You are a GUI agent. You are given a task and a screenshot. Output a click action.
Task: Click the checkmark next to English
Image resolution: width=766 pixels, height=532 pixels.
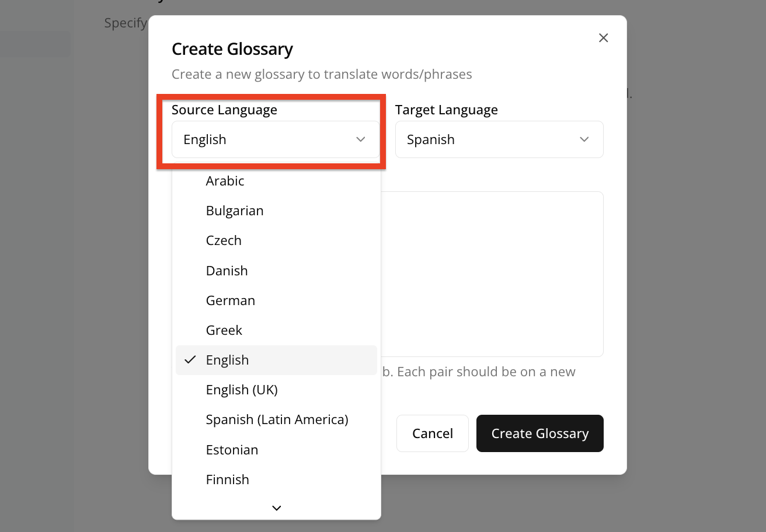pos(190,360)
